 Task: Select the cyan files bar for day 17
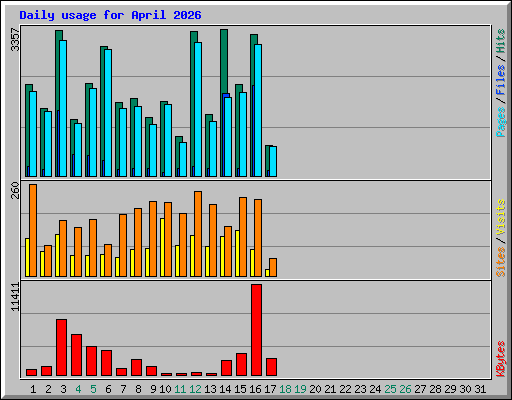pyautogui.click(x=273, y=161)
